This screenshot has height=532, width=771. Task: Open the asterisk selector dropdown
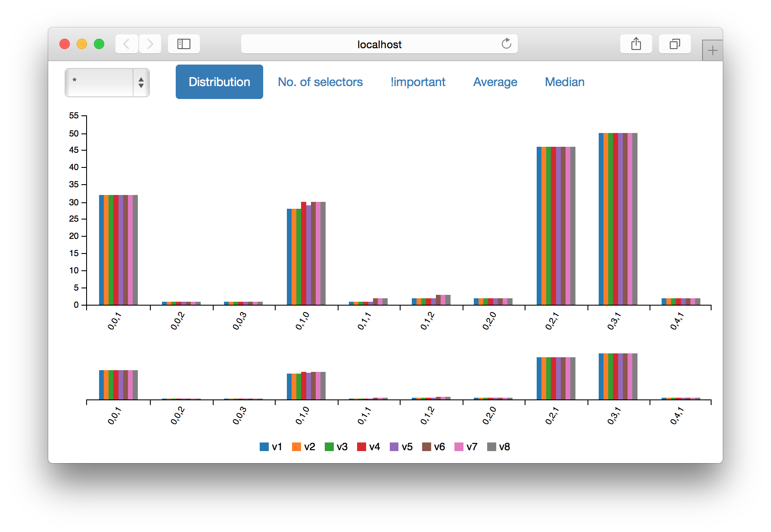[x=107, y=82]
